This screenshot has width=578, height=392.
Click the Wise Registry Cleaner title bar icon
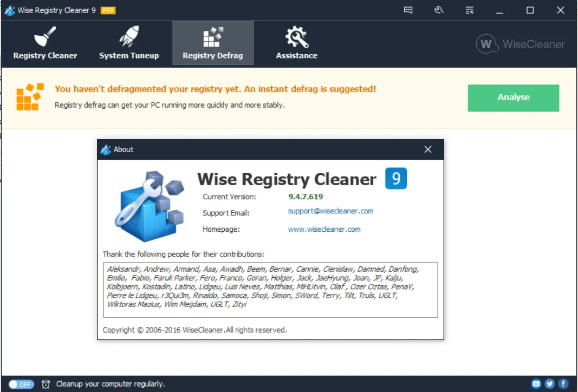click(10, 10)
